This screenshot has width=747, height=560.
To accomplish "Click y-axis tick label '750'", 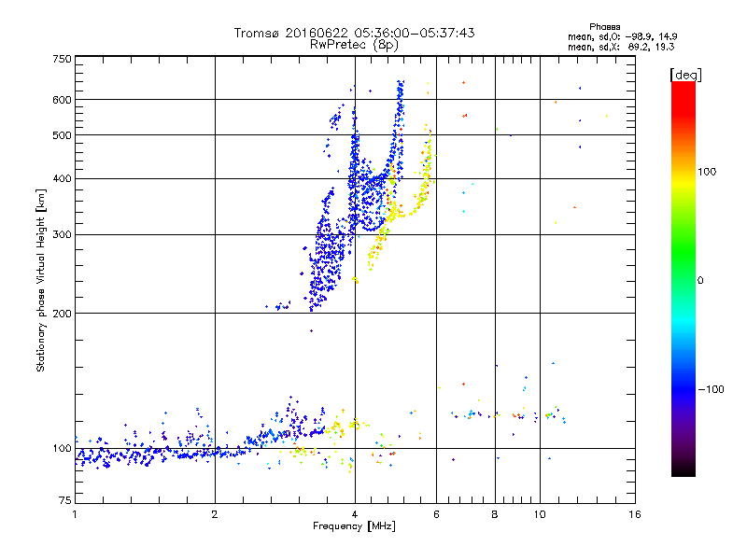I will pyautogui.click(x=62, y=59).
